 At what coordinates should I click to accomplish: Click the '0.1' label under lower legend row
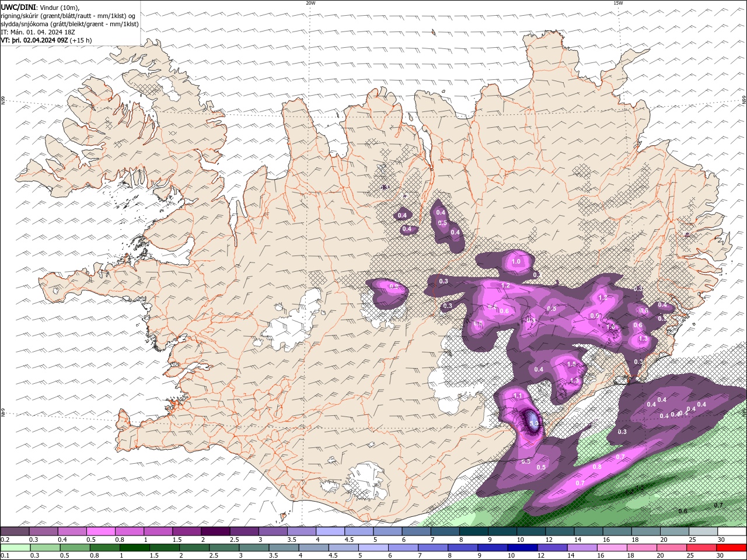pos(5,556)
